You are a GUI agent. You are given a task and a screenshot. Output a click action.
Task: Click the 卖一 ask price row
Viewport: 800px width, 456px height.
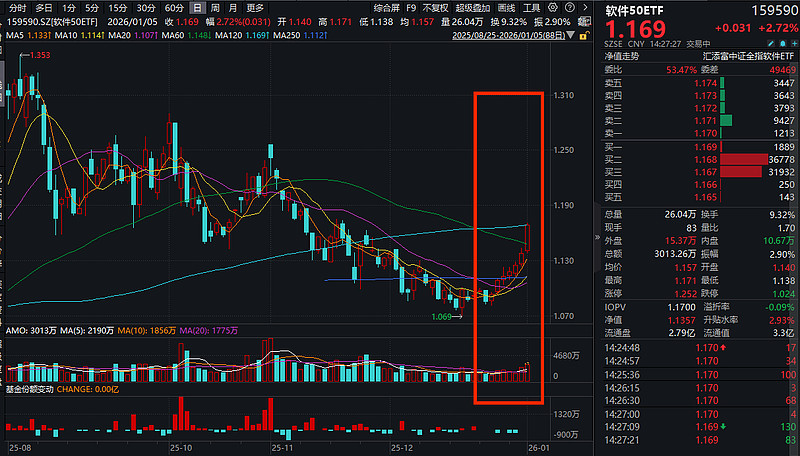click(700, 132)
